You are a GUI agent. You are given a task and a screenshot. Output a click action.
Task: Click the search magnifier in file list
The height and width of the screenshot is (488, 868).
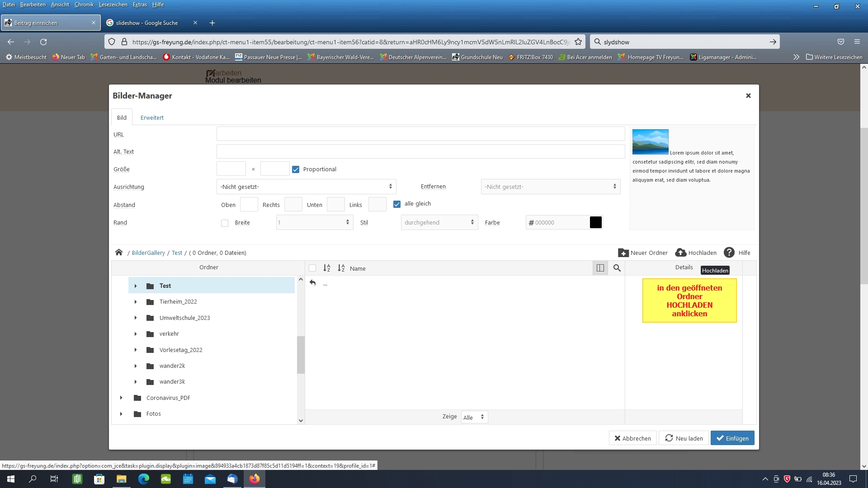point(617,268)
